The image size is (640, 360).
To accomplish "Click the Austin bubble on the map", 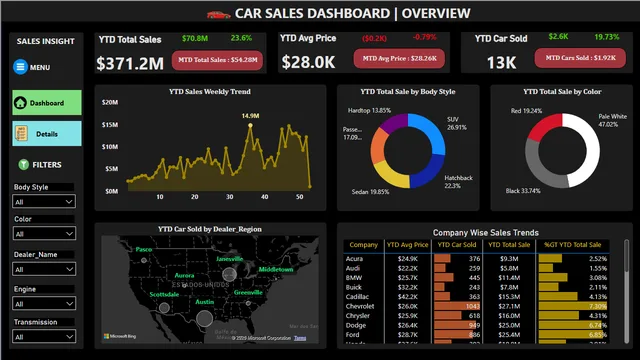I will point(204,318).
